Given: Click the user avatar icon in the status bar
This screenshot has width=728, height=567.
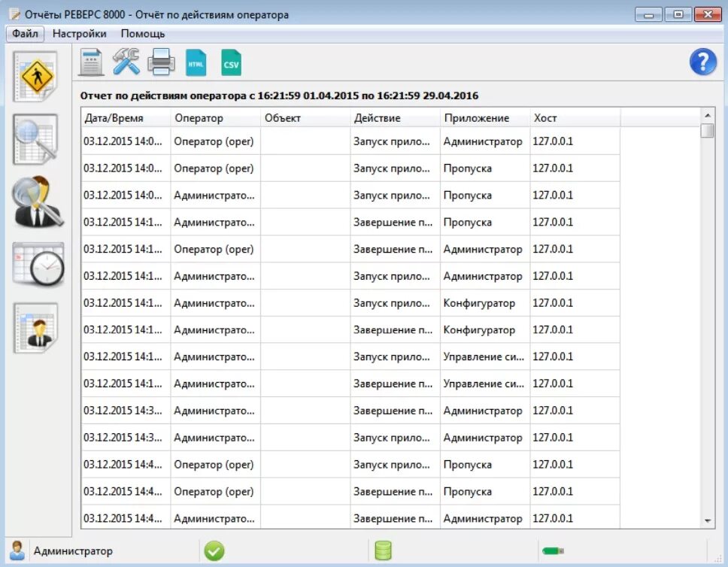Looking at the screenshot, I should (x=17, y=550).
